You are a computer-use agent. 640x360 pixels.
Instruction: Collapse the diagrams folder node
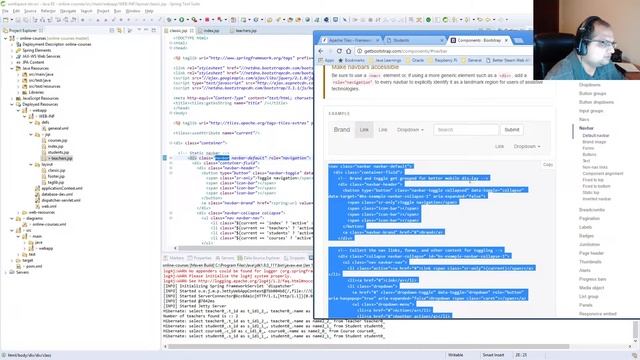click(12, 218)
